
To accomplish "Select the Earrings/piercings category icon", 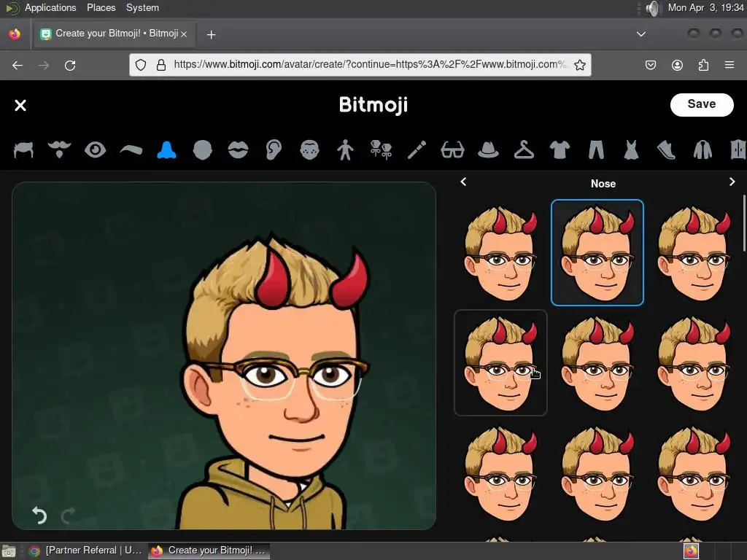I will (x=381, y=150).
